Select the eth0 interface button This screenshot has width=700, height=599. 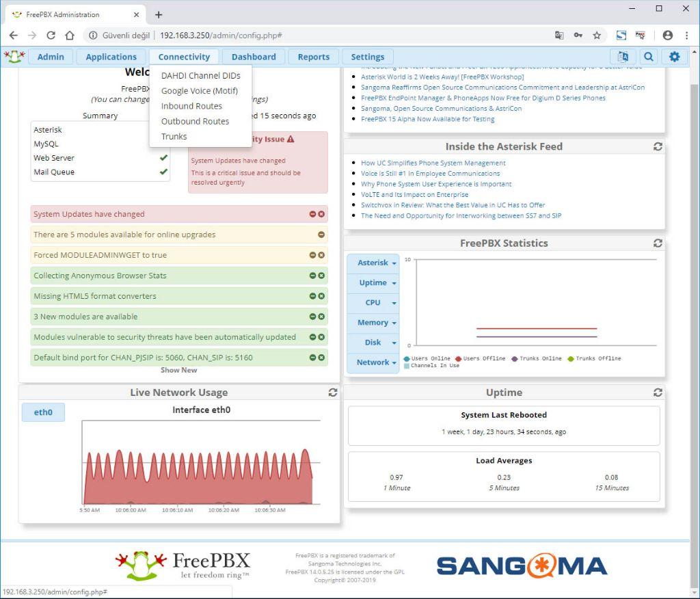click(x=42, y=412)
